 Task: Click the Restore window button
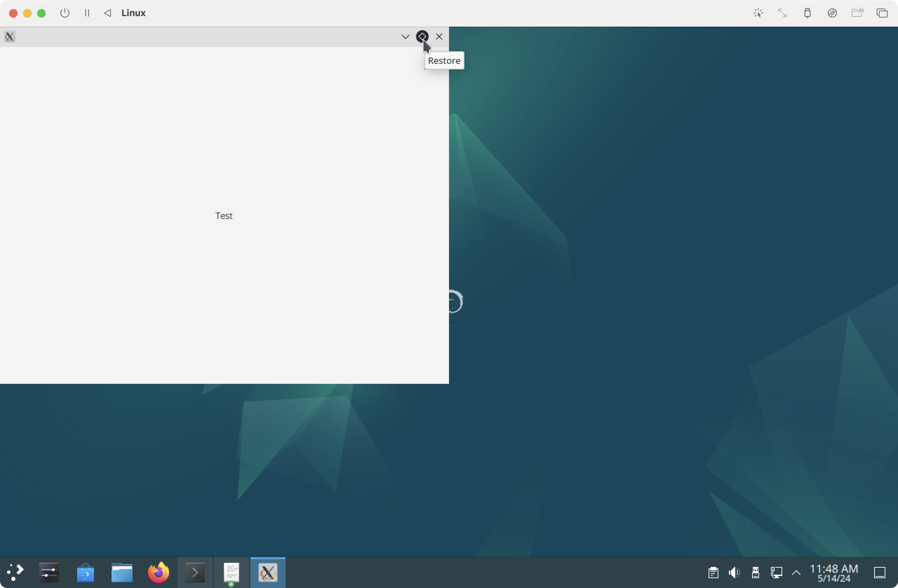[422, 36]
